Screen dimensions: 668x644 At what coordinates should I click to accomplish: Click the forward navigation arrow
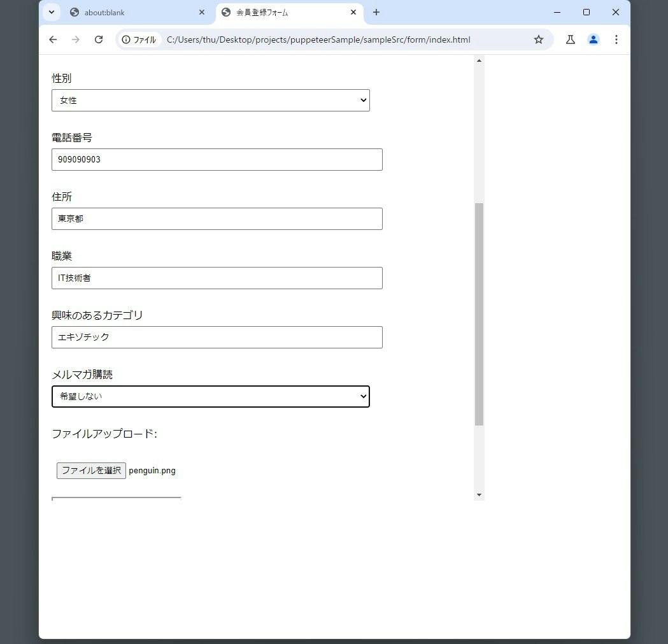click(x=75, y=39)
